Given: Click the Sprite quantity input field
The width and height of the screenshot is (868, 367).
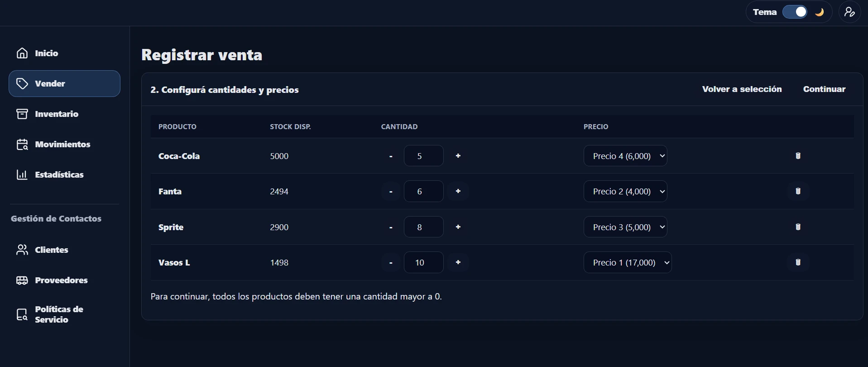Looking at the screenshot, I should [423, 227].
